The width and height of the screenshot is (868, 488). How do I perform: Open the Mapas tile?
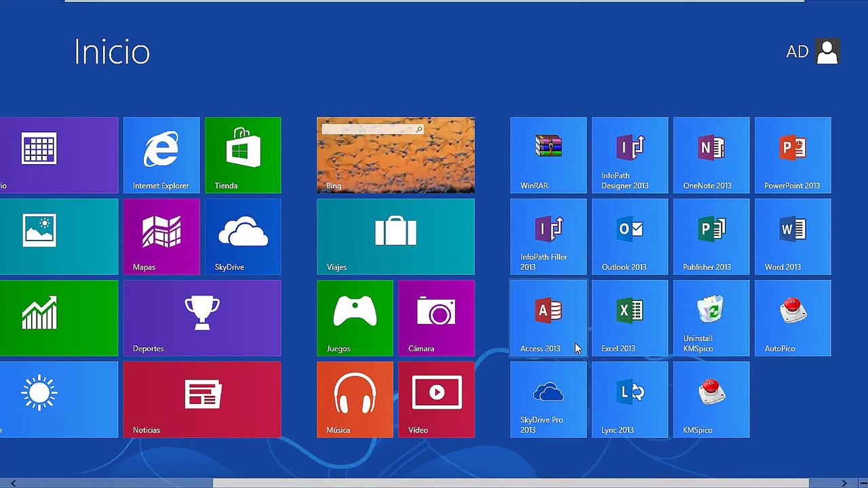pyautogui.click(x=161, y=237)
